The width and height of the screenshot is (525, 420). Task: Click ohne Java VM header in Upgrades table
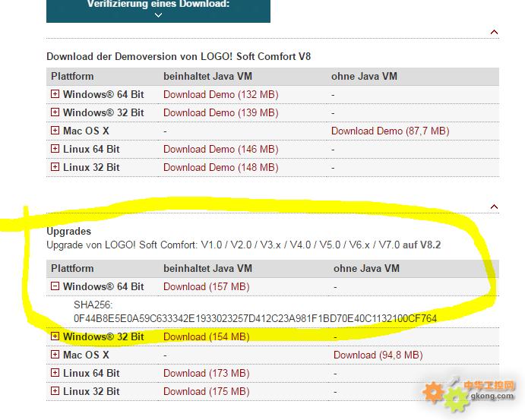click(366, 268)
